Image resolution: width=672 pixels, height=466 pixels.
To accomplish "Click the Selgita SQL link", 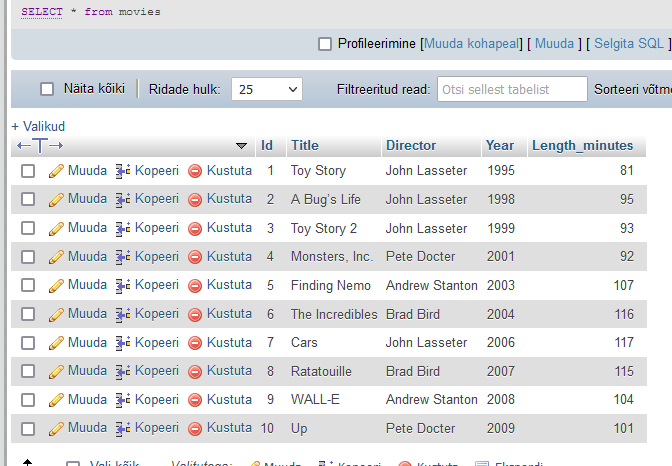I will 629,44.
